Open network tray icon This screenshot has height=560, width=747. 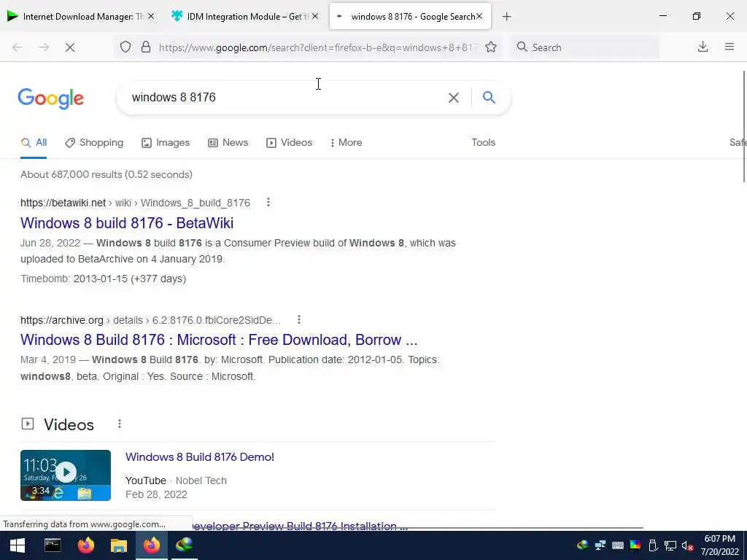(x=670, y=545)
